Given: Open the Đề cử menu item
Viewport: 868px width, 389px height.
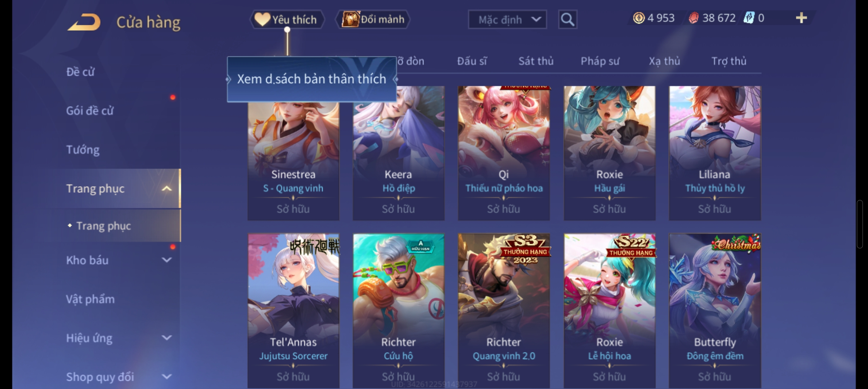Looking at the screenshot, I should (80, 72).
